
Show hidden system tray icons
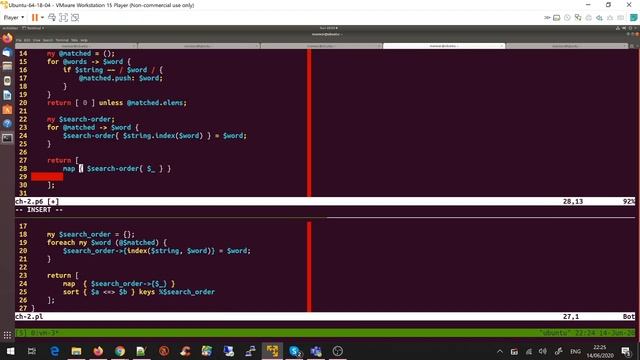tap(500, 351)
